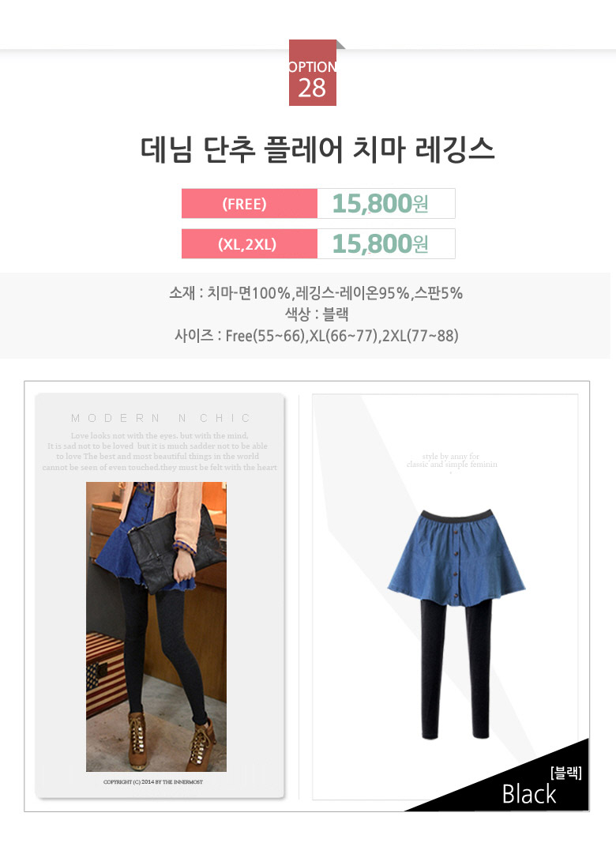Click the material line 소재 text
616x858 pixels.
pos(316,293)
